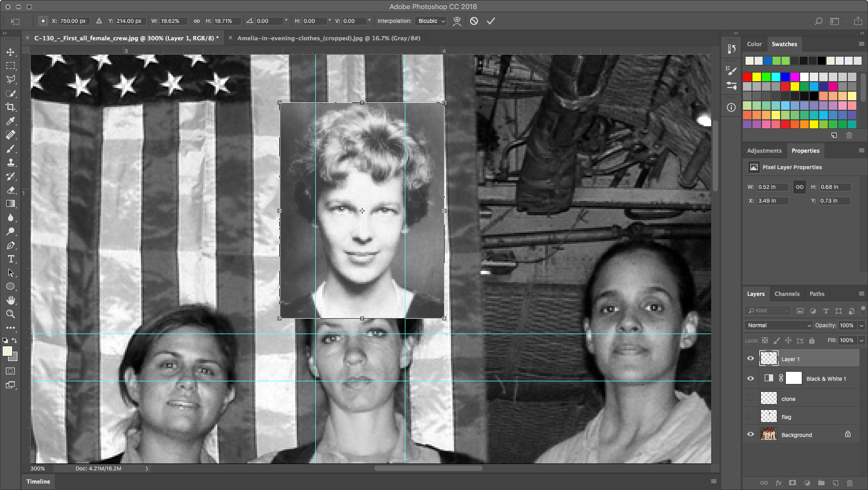This screenshot has height=490, width=868.
Task: Switch to the Channels tab
Action: click(x=786, y=294)
